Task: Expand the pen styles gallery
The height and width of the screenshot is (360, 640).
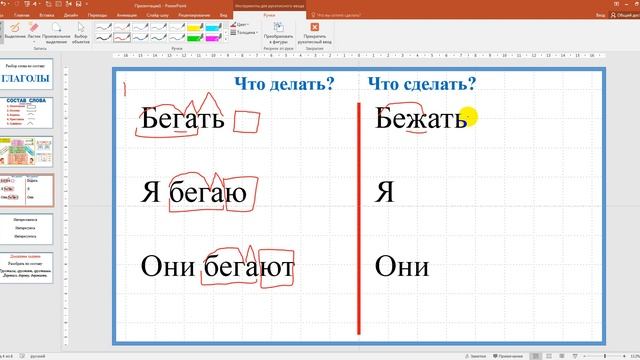Action: click(x=226, y=40)
